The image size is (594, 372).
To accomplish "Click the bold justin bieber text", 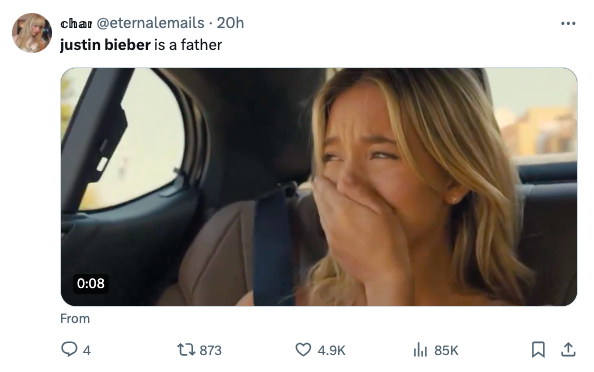I will pyautogui.click(x=105, y=45).
